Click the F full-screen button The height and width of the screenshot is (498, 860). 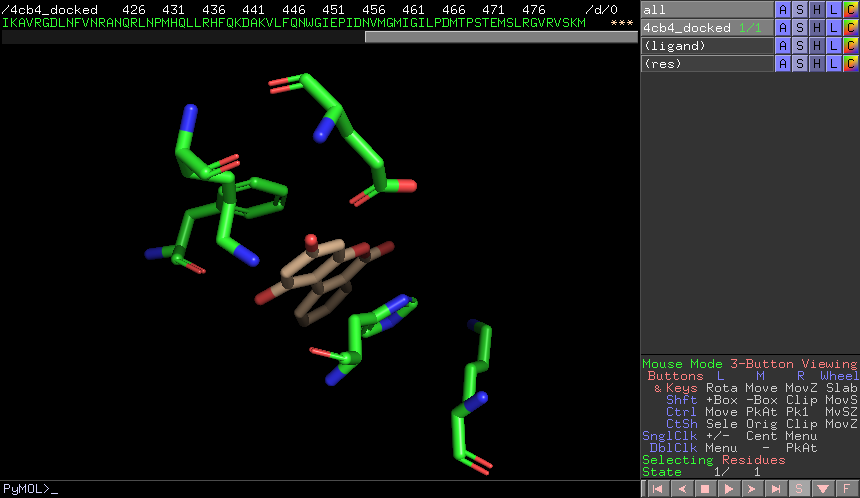coord(847,489)
